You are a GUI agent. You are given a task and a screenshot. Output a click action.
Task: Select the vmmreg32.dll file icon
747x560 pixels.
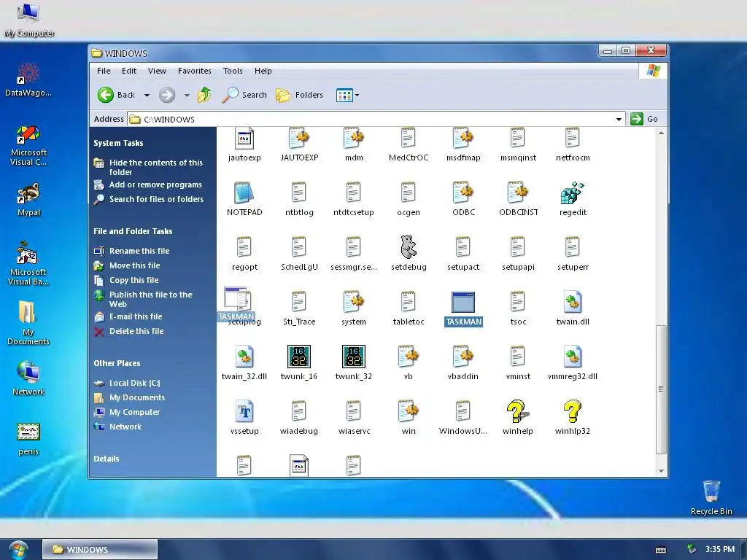tap(572, 357)
